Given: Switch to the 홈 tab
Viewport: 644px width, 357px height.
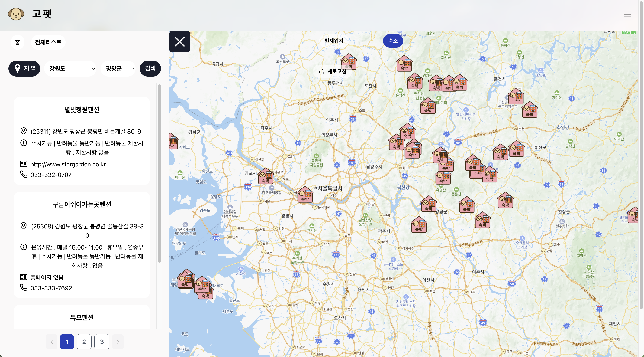Looking at the screenshot, I should 18,42.
